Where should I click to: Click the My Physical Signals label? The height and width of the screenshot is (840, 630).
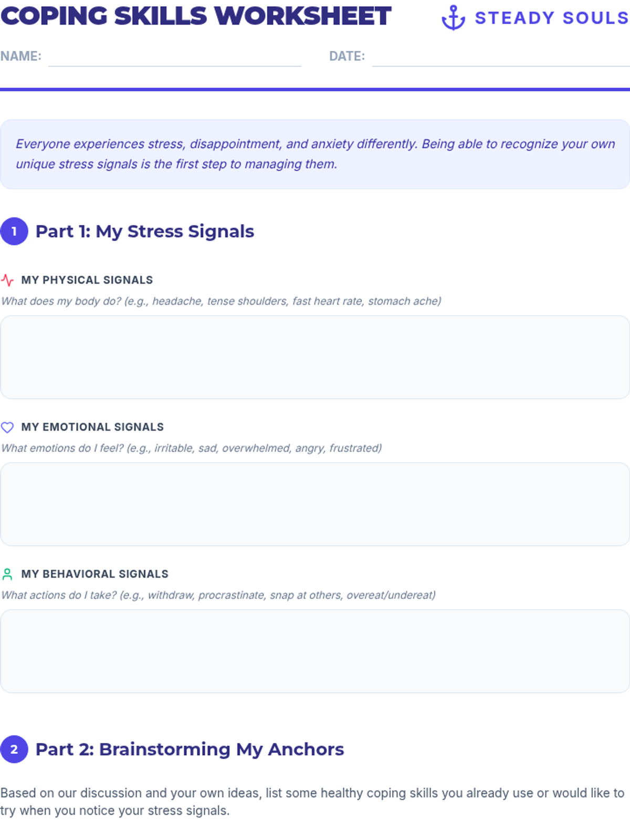[87, 280]
